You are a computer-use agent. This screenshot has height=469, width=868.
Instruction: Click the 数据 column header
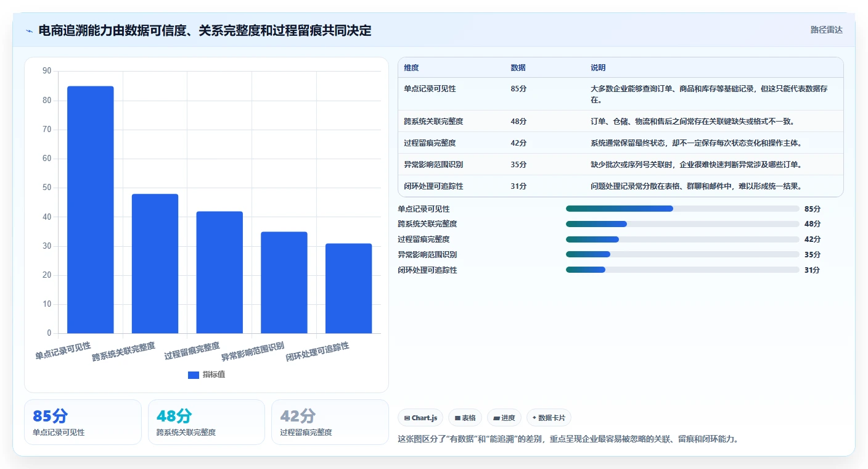pyautogui.click(x=518, y=68)
